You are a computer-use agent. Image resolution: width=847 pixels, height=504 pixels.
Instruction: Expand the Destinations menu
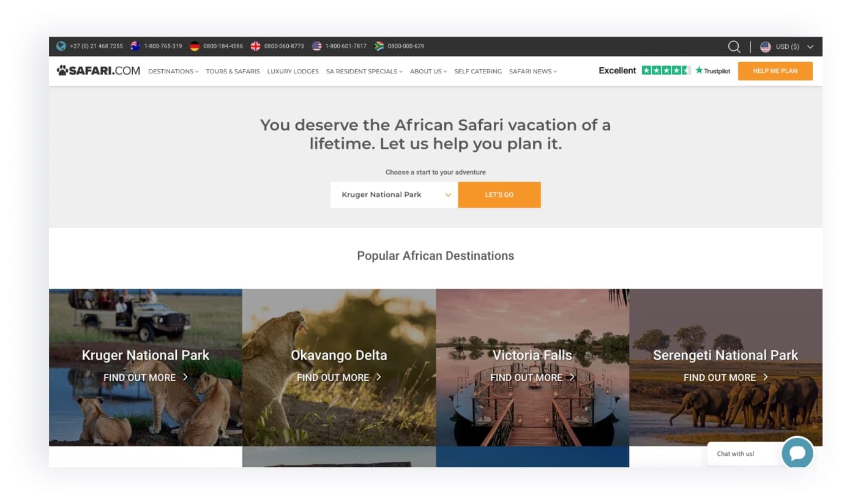(x=173, y=72)
